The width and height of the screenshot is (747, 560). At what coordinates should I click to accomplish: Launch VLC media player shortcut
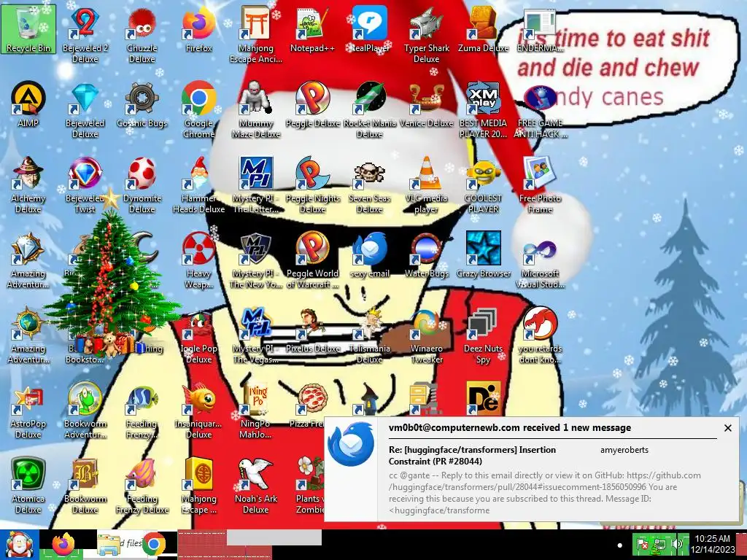pyautogui.click(x=426, y=186)
